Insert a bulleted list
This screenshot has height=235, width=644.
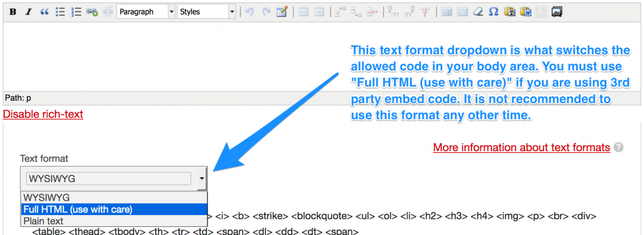click(x=60, y=12)
